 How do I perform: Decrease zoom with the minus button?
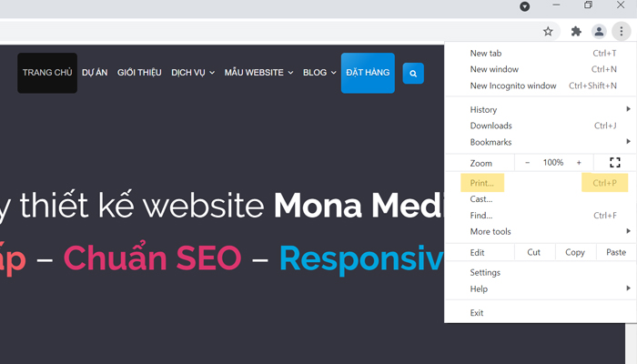coord(527,163)
